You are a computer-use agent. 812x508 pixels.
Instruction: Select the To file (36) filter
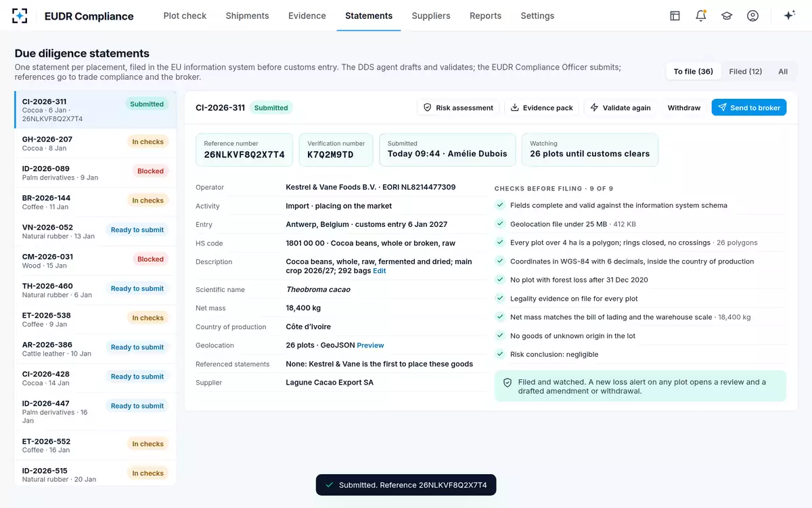[694, 71]
